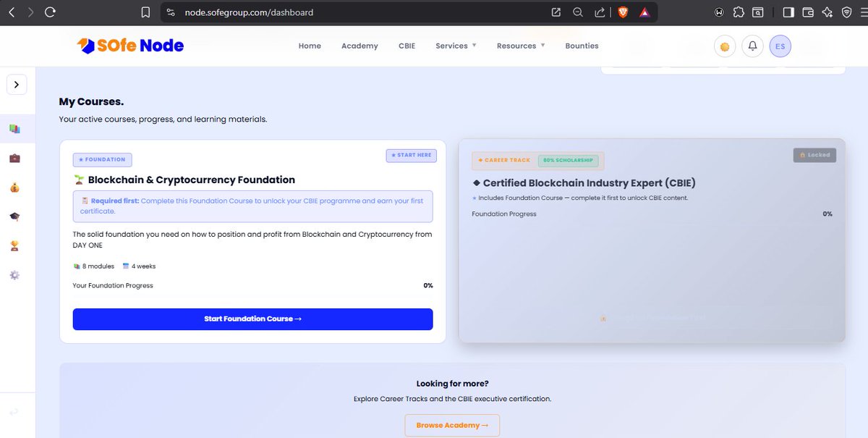Image resolution: width=868 pixels, height=438 pixels.
Task: Click the 4 weeks label
Action: click(139, 266)
